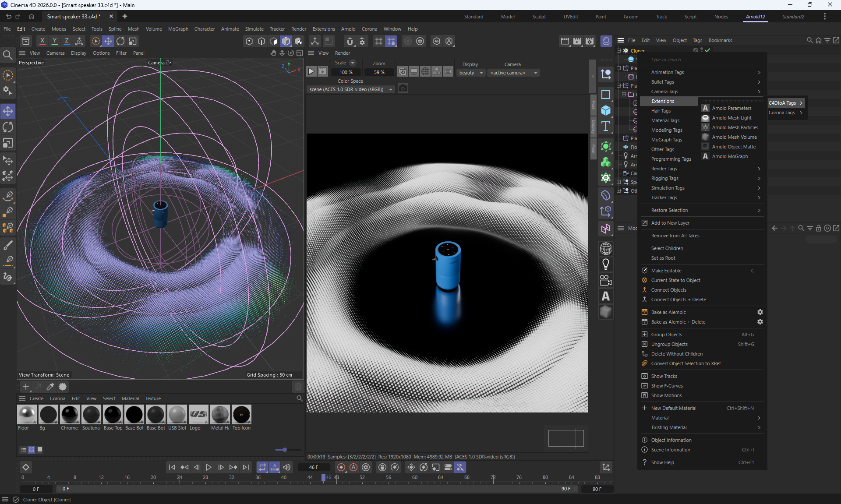
Task: Collapse the Cloner tree node
Action: tap(619, 50)
